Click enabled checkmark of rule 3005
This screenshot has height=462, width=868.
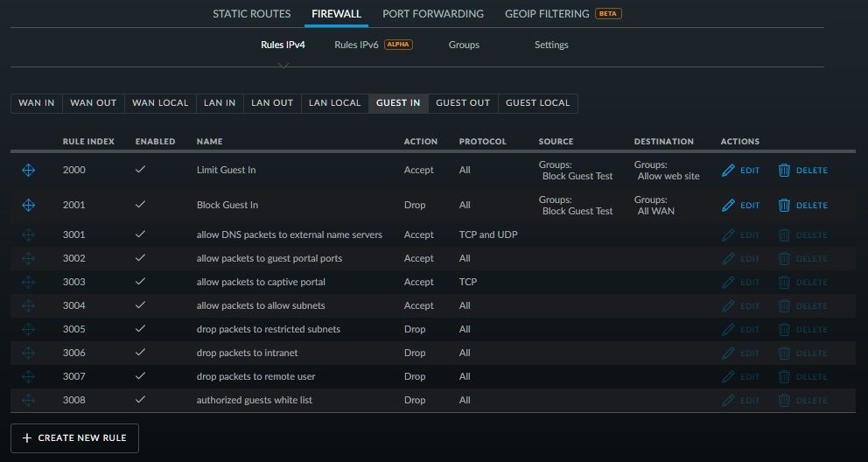[140, 329]
